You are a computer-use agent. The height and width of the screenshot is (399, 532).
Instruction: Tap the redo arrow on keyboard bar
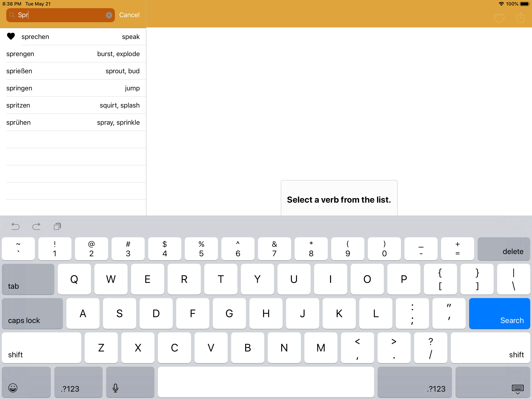click(36, 226)
